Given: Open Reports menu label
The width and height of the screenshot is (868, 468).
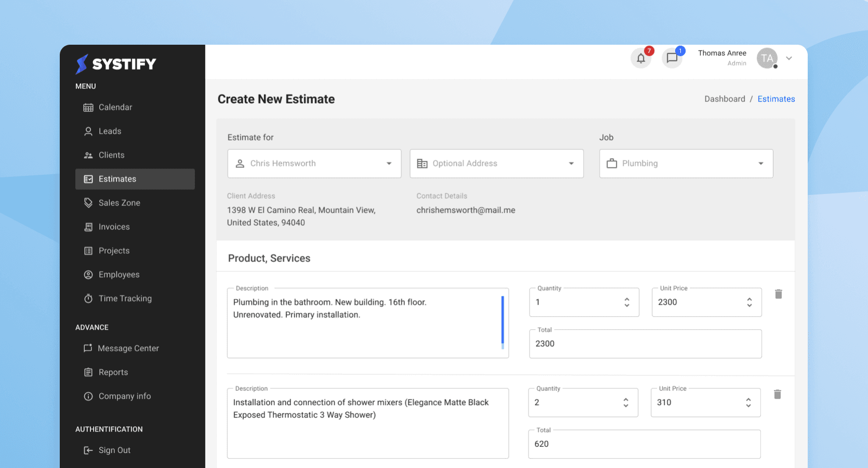Looking at the screenshot, I should (113, 372).
